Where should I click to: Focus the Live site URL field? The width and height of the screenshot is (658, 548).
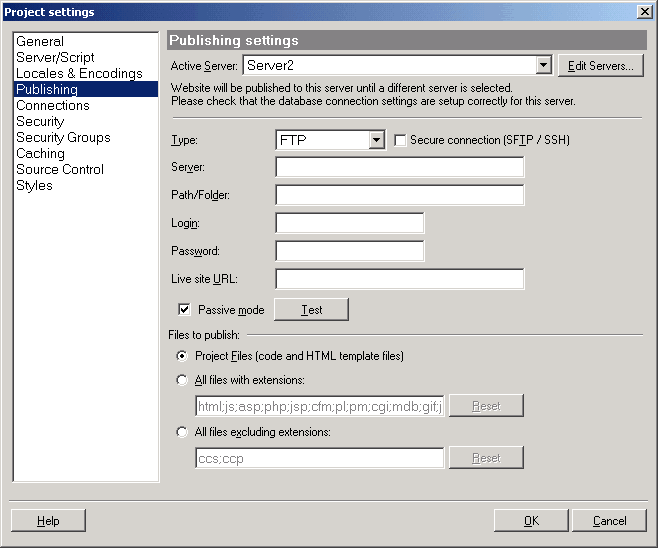(400, 279)
